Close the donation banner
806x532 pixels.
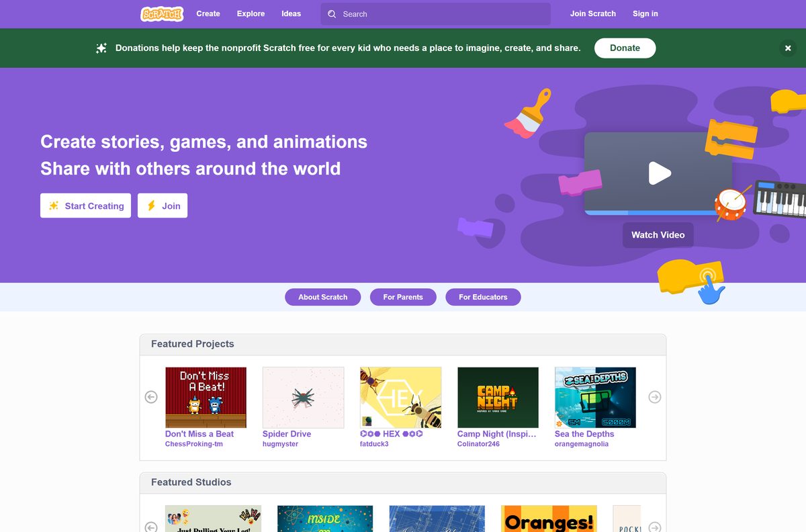pos(788,48)
